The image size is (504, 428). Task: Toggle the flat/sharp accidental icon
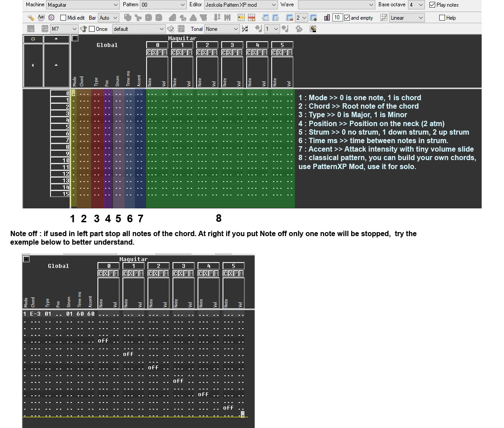point(245,29)
